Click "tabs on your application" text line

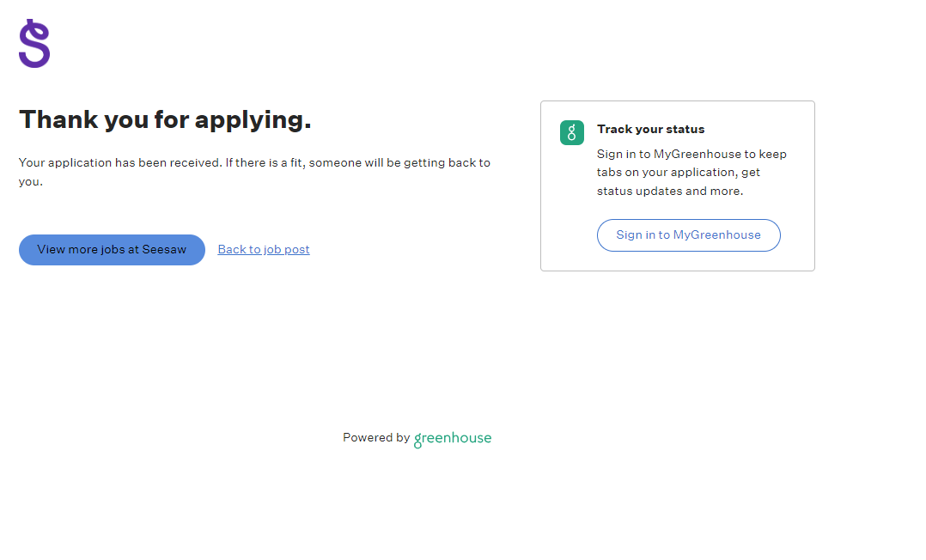pos(666,173)
